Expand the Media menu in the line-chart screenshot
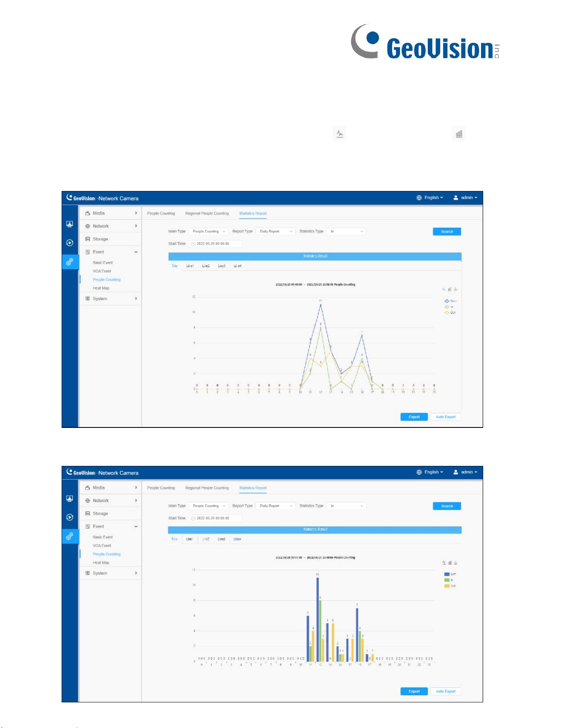The height and width of the screenshot is (728, 563). point(110,213)
